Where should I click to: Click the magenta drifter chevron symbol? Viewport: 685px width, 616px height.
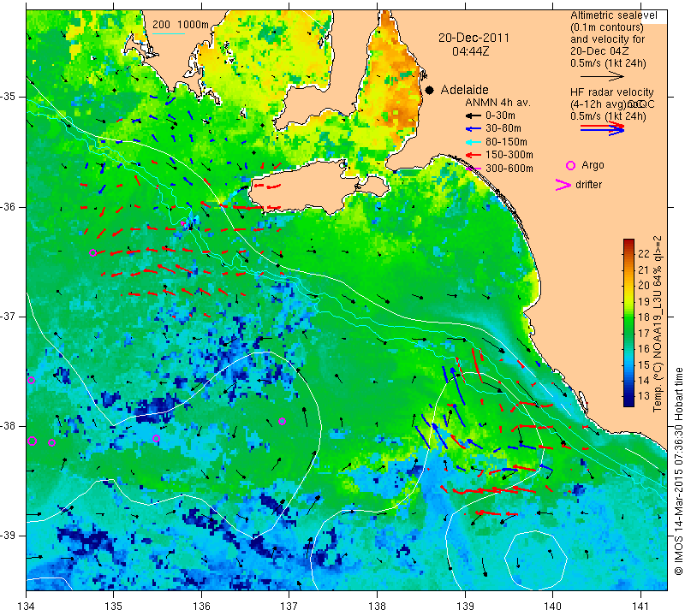[563, 185]
